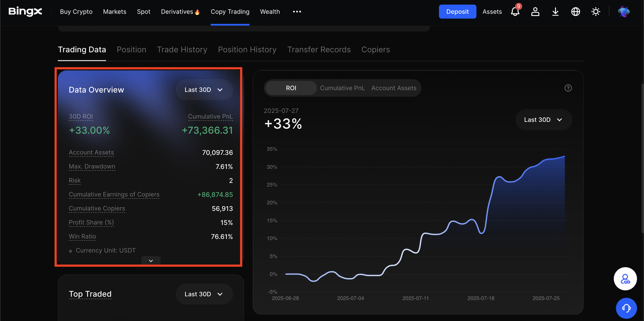Click the chart help question mark icon
The height and width of the screenshot is (321, 644).
568,88
